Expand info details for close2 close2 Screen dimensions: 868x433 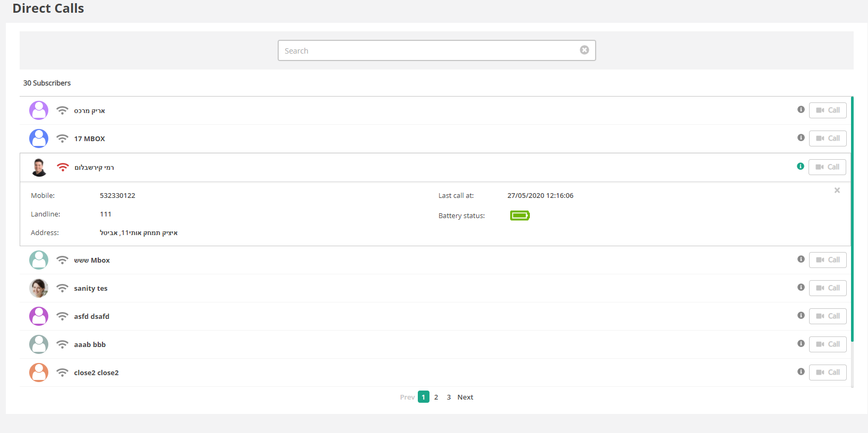801,372
